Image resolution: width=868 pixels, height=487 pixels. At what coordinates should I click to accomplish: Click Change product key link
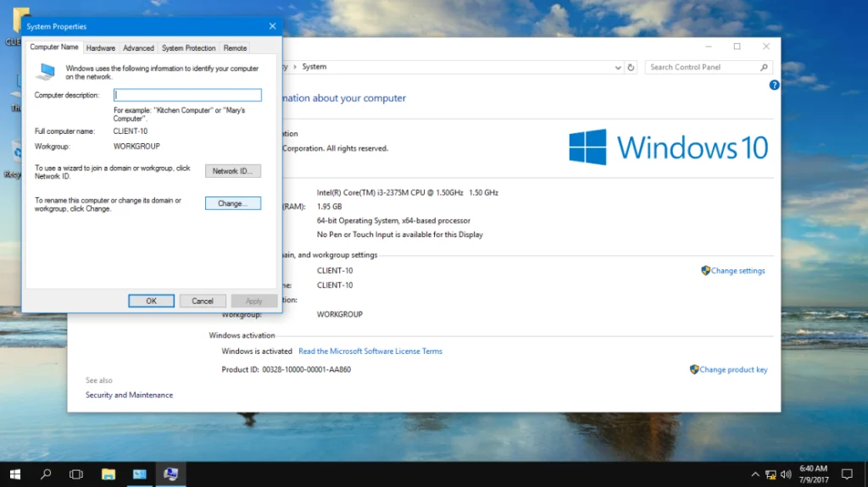[733, 369]
